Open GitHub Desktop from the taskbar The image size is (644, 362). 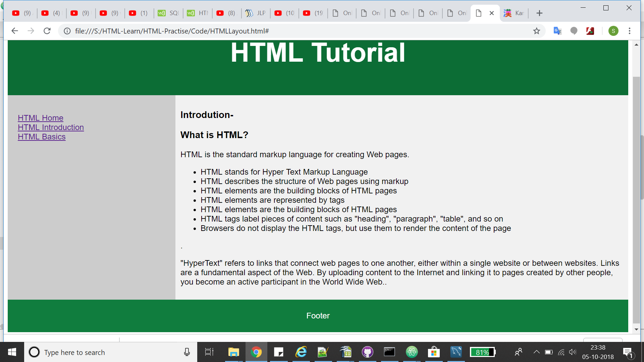point(367,352)
